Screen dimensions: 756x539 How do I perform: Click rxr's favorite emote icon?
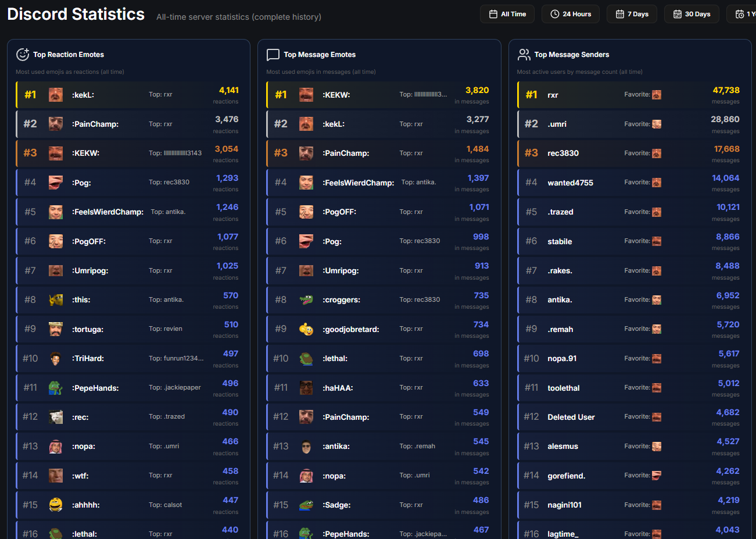pyautogui.click(x=657, y=95)
